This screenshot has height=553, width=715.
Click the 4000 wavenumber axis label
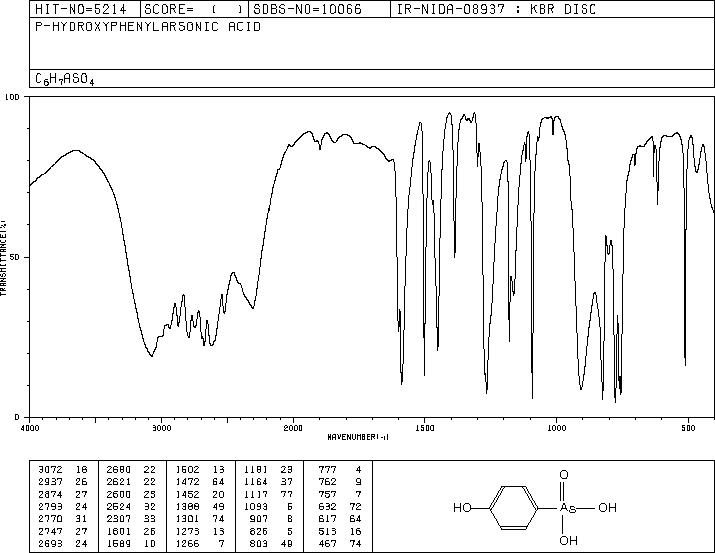[x=30, y=428]
